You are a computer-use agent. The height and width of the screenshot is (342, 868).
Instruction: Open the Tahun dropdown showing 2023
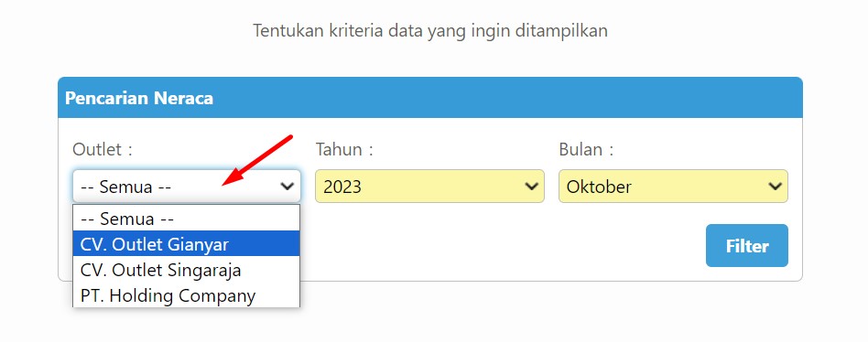point(429,187)
